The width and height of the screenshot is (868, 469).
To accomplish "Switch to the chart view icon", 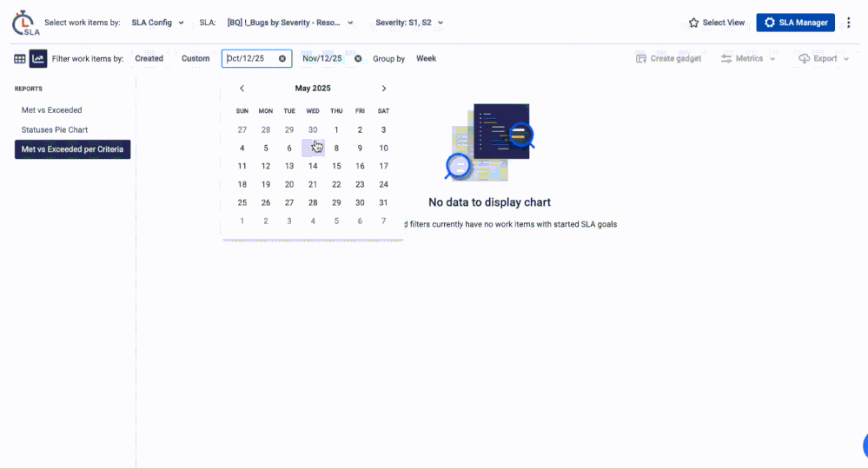I will pos(38,59).
